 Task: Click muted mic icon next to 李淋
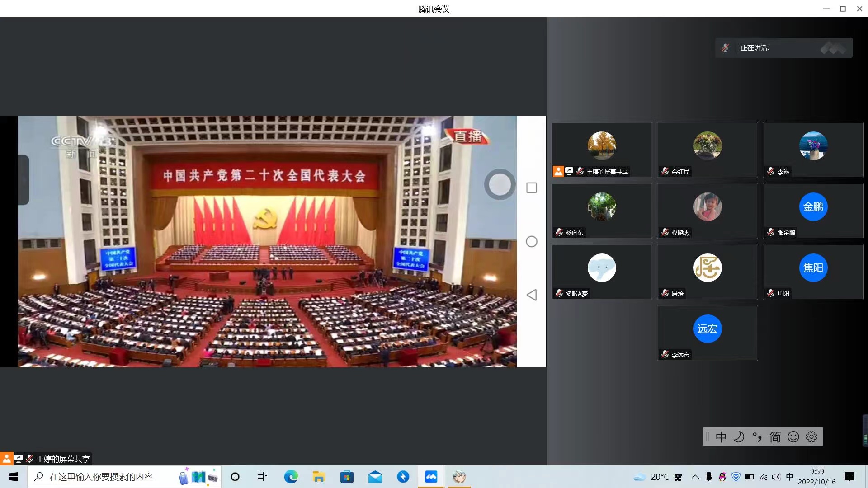pos(771,171)
